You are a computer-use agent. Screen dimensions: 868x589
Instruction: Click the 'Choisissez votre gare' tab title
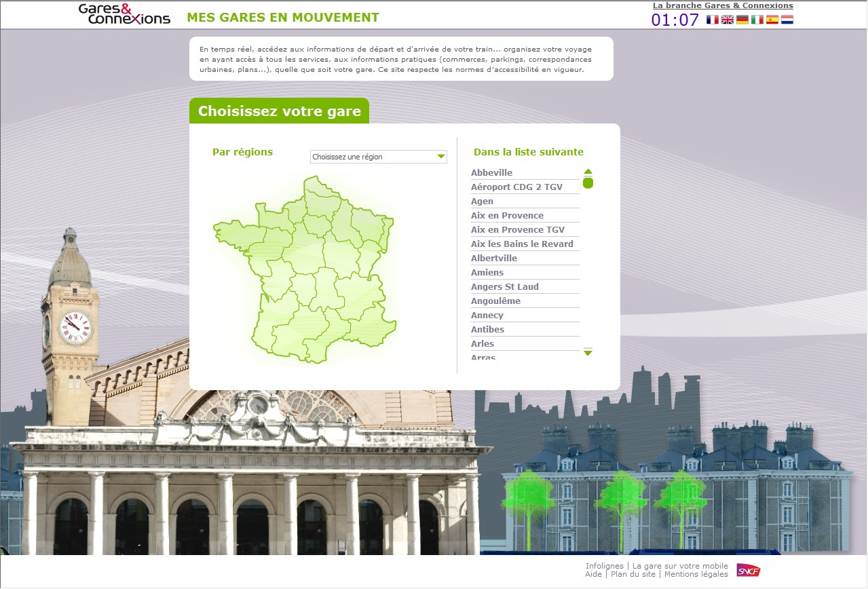click(x=280, y=111)
